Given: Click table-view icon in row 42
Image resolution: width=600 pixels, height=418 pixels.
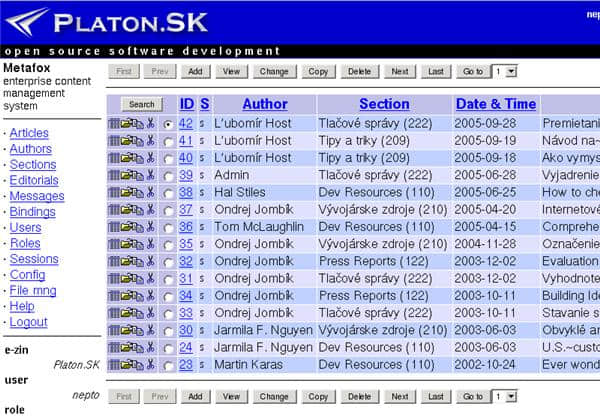Looking at the screenshot, I should pos(114,123).
